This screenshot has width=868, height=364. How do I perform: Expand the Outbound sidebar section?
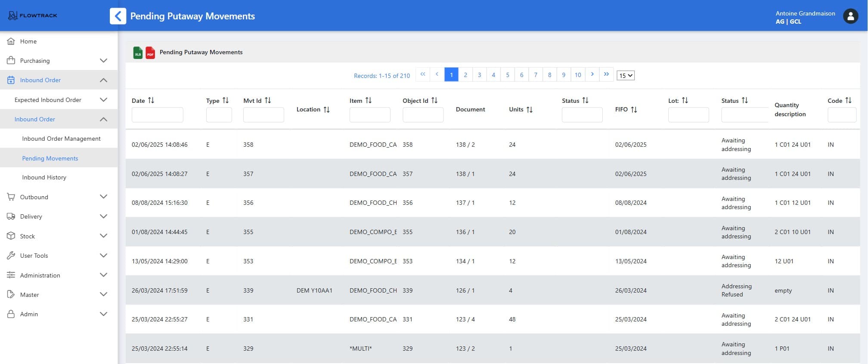point(103,197)
